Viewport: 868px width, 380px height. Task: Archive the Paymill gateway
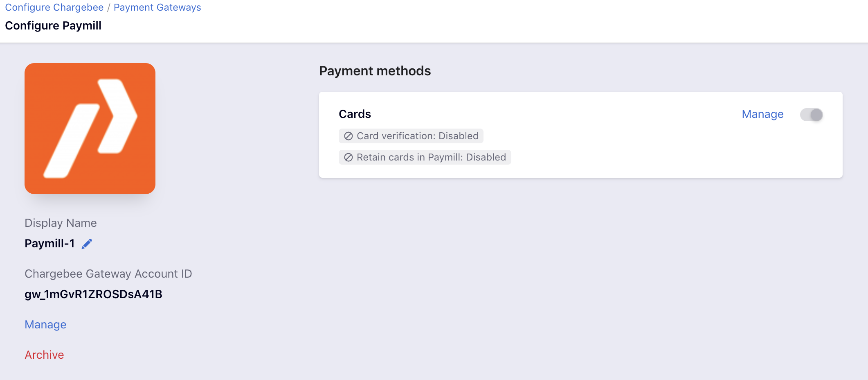44,355
